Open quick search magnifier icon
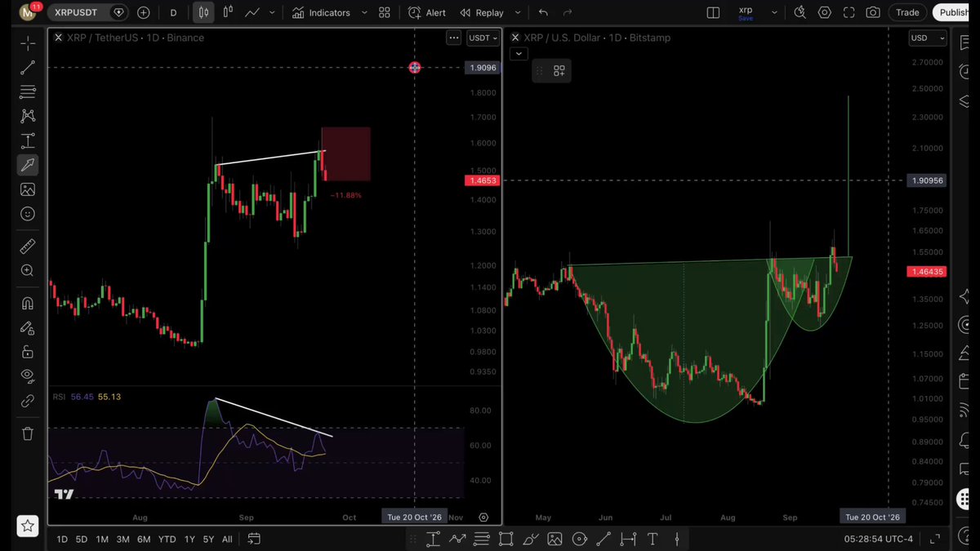This screenshot has height=551, width=980. pyautogui.click(x=800, y=12)
